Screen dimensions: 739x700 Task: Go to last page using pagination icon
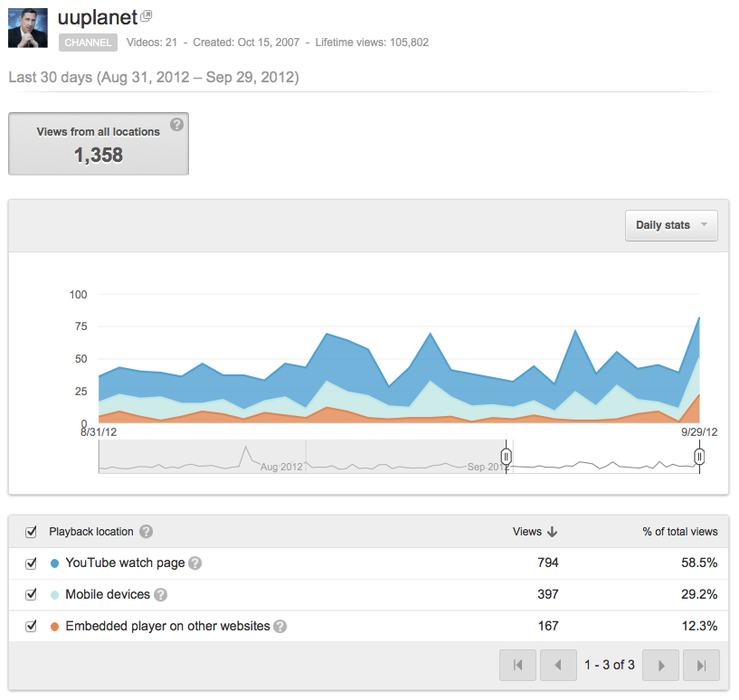tap(701, 665)
